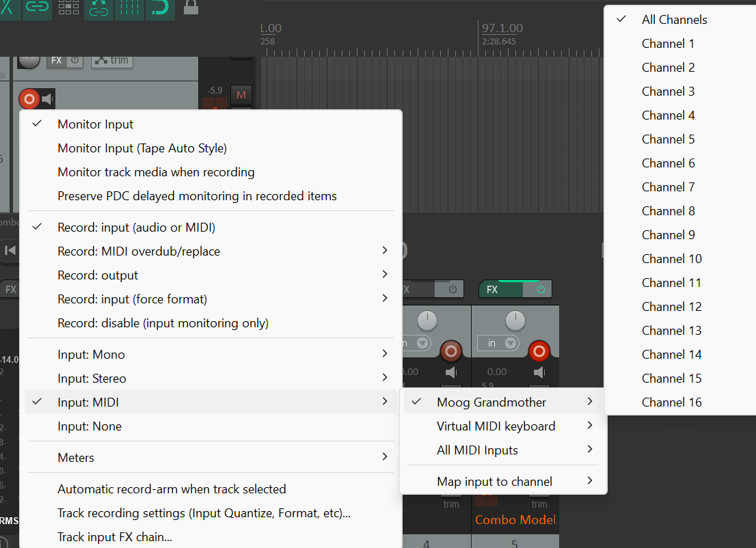This screenshot has height=548, width=756.
Task: Choose All MIDI Inputs entry
Action: [503, 450]
